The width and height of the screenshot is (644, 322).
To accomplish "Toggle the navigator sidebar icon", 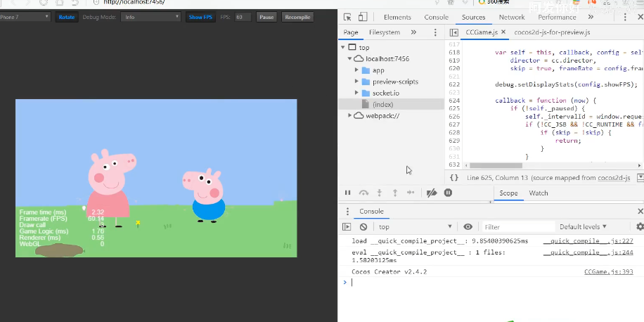I will click(x=454, y=32).
